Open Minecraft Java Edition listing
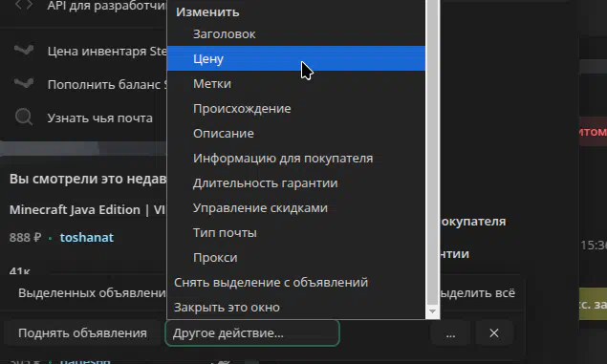 (x=88, y=209)
